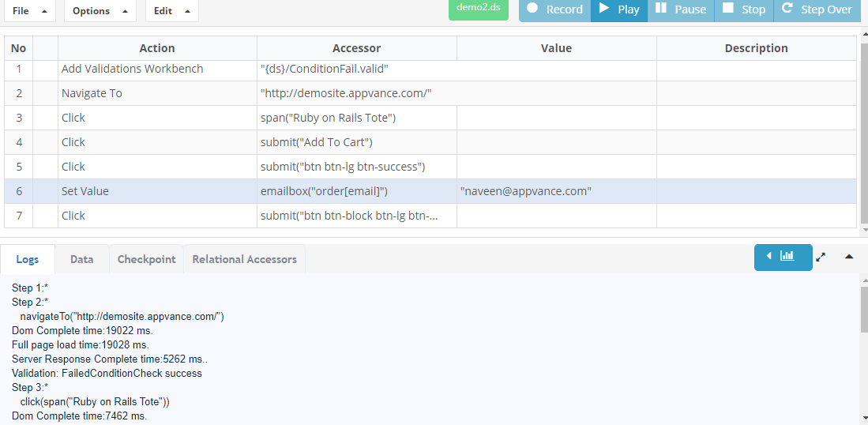Viewport: 868px width, 425px height.
Task: Switch to the Data tab
Action: point(82,259)
